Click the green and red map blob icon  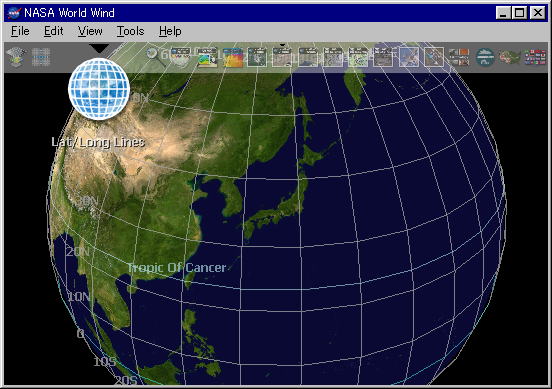click(x=509, y=57)
